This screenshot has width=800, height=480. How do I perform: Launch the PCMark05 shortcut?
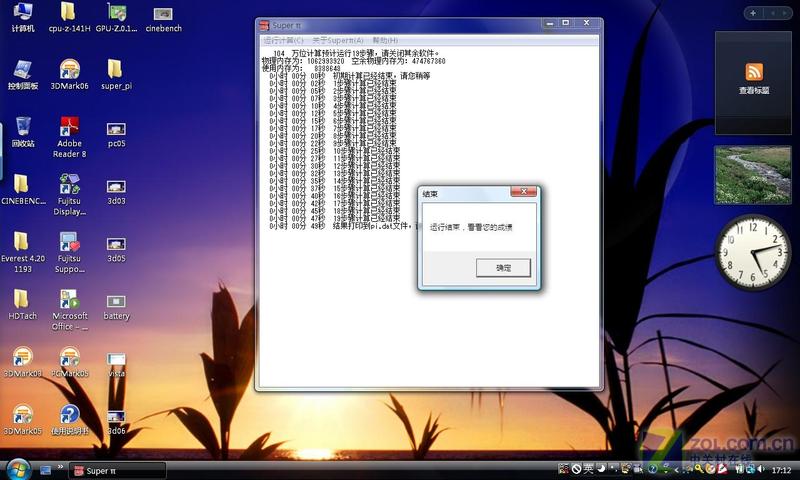pos(69,362)
